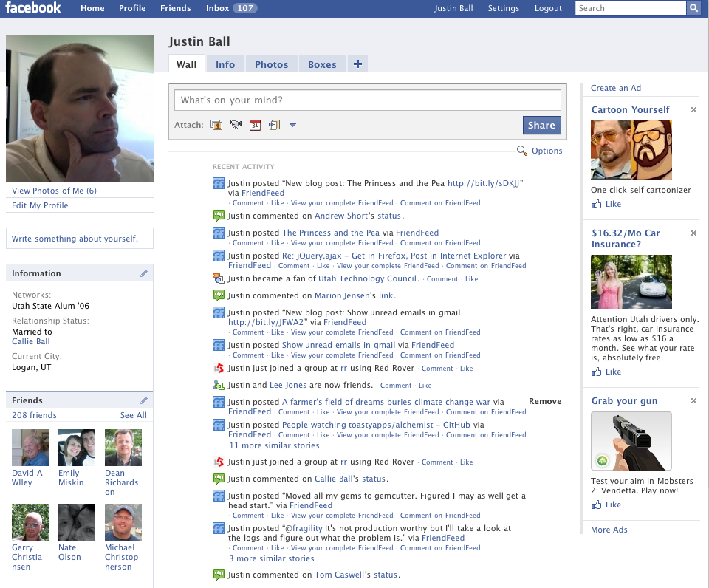
Task: Open the Wall tab
Action: [x=186, y=64]
